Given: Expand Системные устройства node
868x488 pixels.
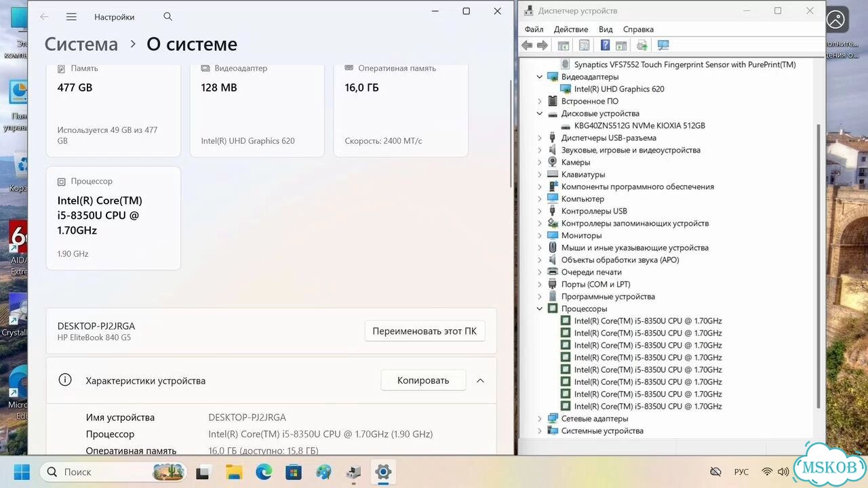Looking at the screenshot, I should click(540, 430).
